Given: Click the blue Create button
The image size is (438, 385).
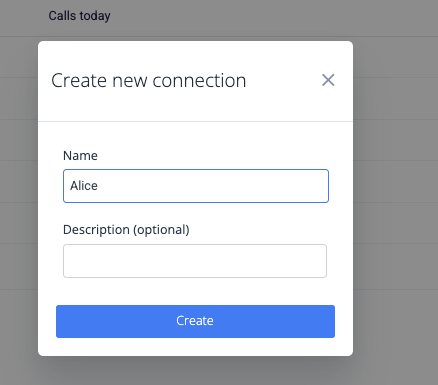Looking at the screenshot, I should tap(195, 321).
